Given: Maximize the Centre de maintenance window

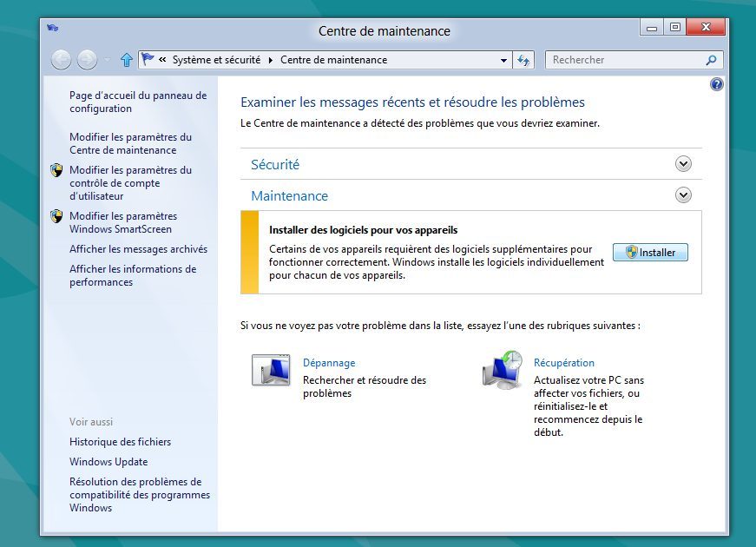Looking at the screenshot, I should pos(675,28).
